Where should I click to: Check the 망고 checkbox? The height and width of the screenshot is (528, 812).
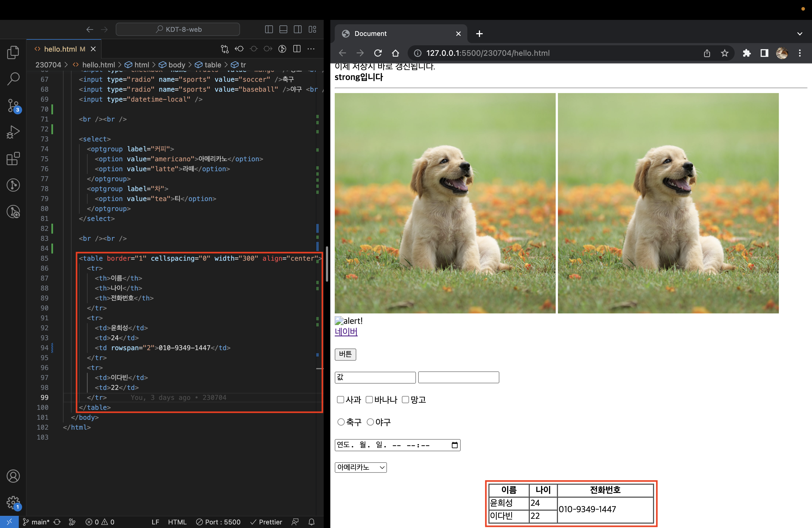tap(405, 399)
